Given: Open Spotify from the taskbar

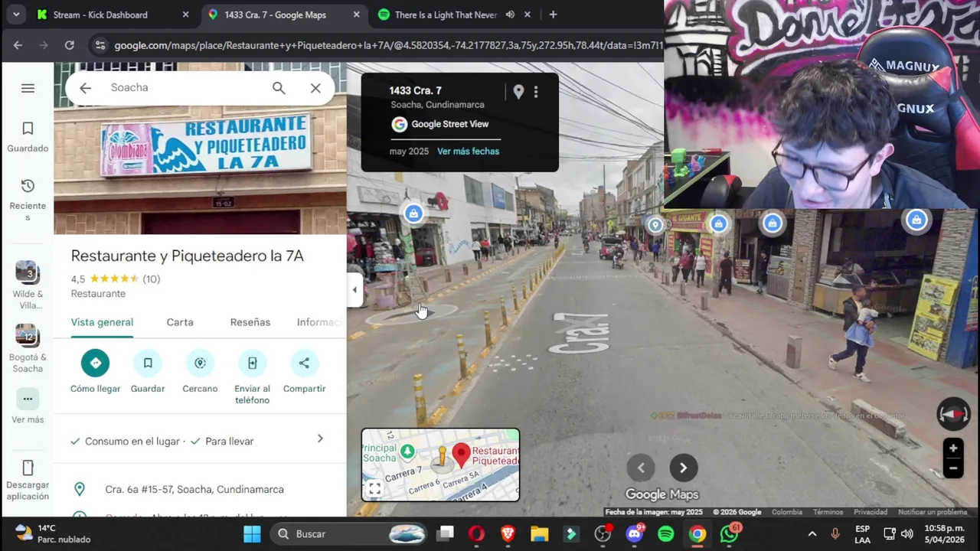Looking at the screenshot, I should pos(665,533).
